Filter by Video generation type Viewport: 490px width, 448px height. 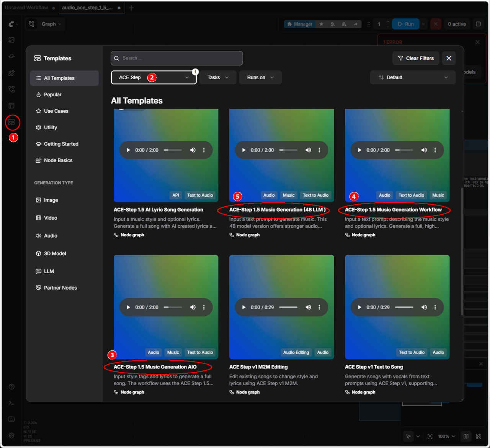tap(64, 218)
